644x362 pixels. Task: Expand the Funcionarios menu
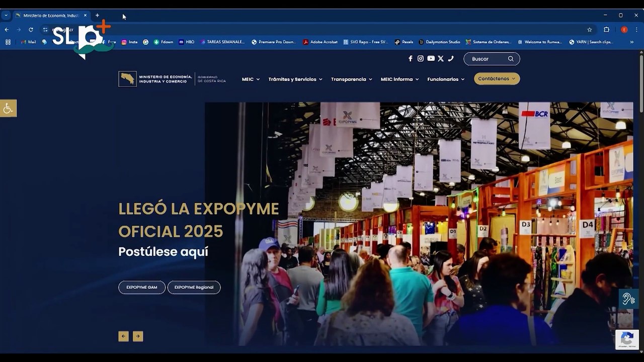pyautogui.click(x=446, y=79)
